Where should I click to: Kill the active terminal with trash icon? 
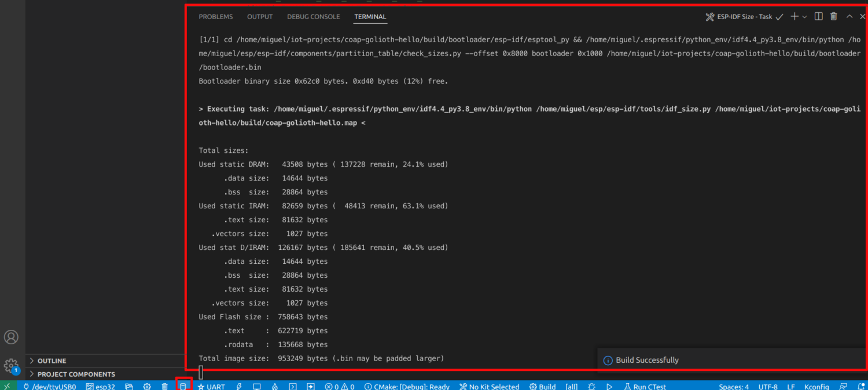pos(833,16)
